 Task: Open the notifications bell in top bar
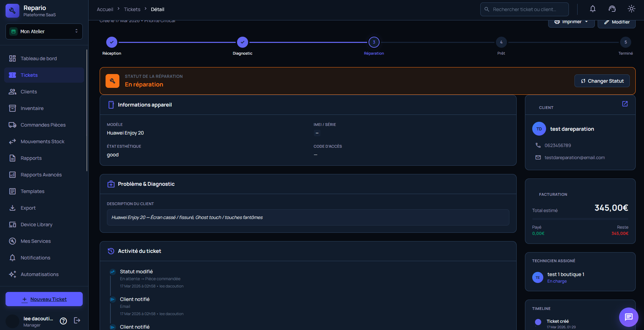[592, 9]
